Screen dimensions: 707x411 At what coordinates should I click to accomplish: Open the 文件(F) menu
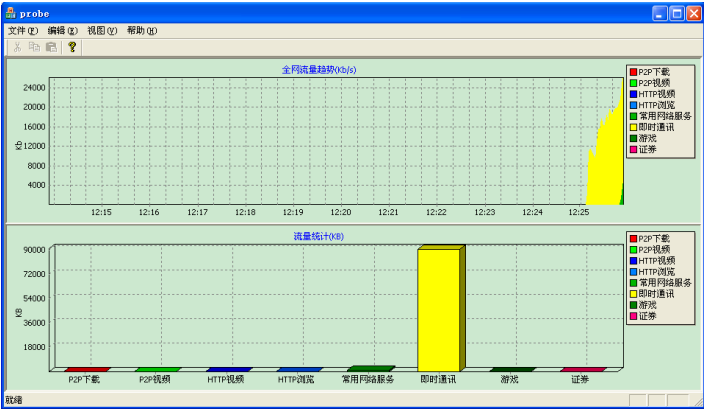[x=23, y=31]
